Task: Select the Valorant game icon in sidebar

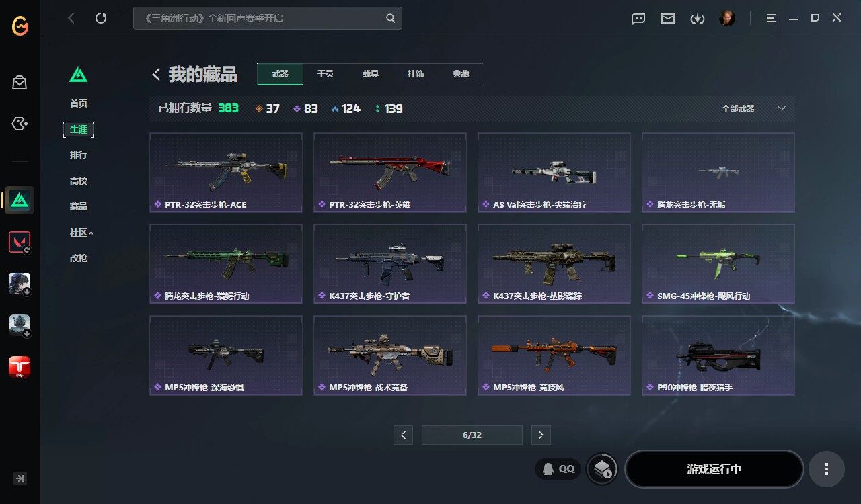Action: 20,242
